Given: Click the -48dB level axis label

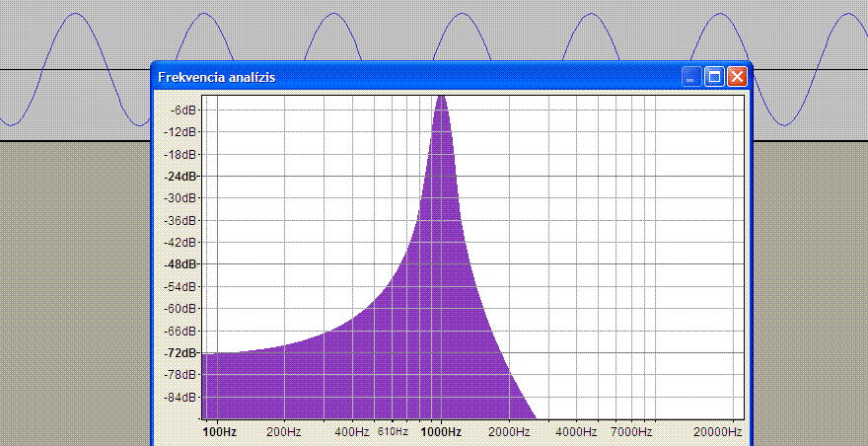Looking at the screenshot, I should 181,264.
